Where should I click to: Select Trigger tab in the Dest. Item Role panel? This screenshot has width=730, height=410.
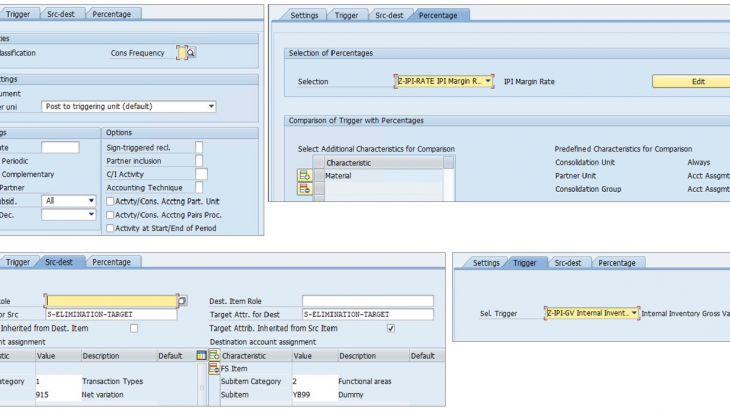pos(18,262)
